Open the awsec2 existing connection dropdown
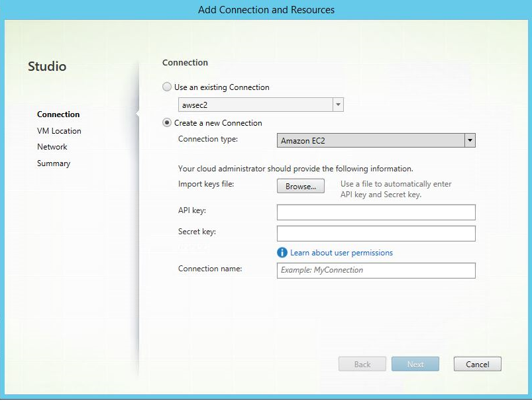Screen dimensions: 532x401 (x=338, y=105)
